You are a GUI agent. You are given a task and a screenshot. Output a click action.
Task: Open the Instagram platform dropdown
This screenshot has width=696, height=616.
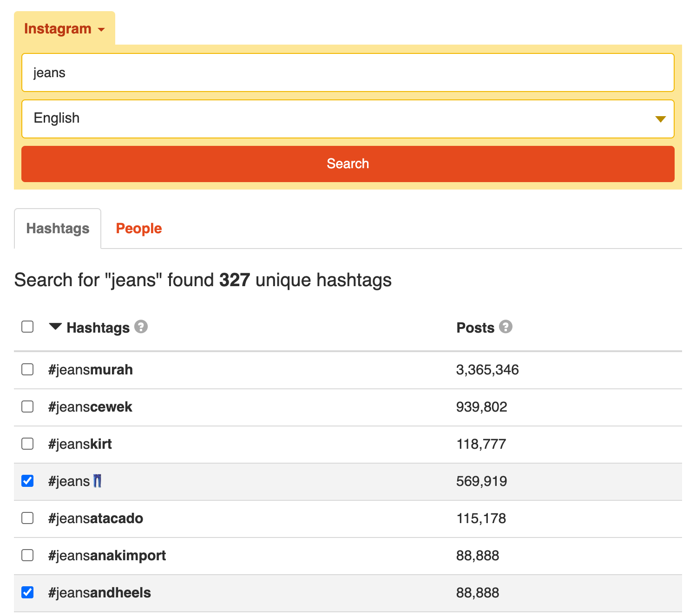tap(65, 29)
